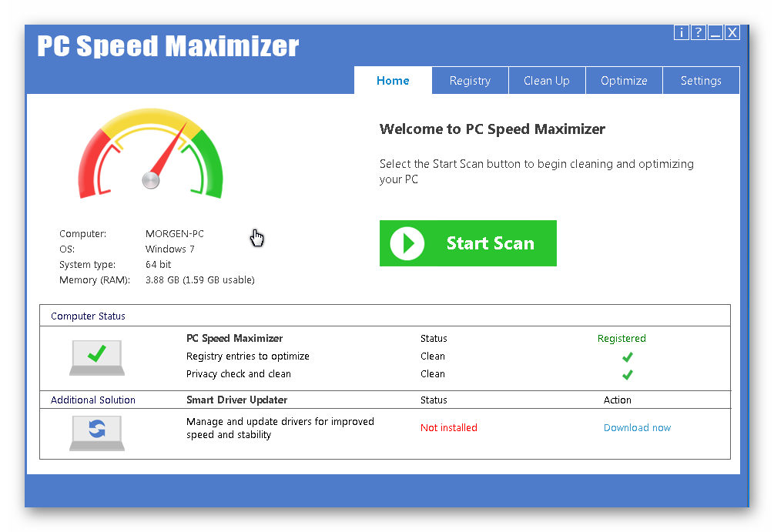
Task: Click the laptop with green checkmark icon
Action: pos(97,358)
